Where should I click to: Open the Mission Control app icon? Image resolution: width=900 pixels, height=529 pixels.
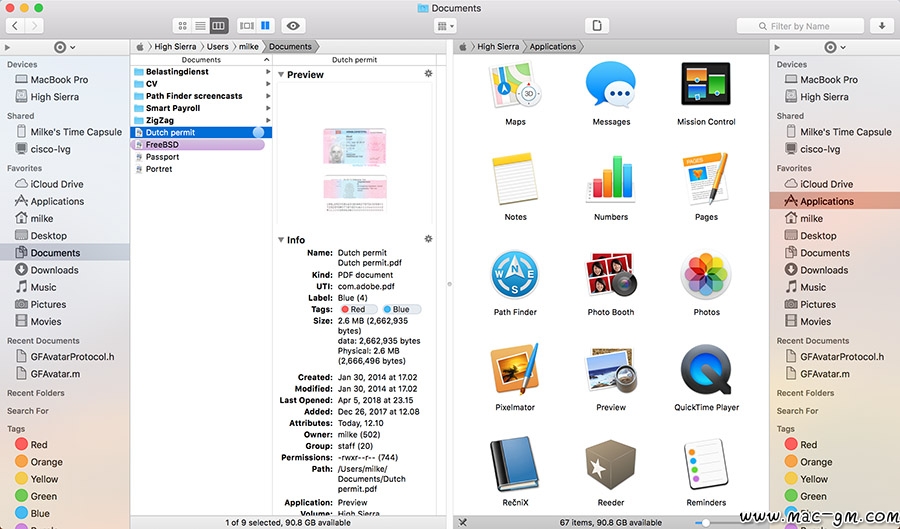[x=706, y=84]
